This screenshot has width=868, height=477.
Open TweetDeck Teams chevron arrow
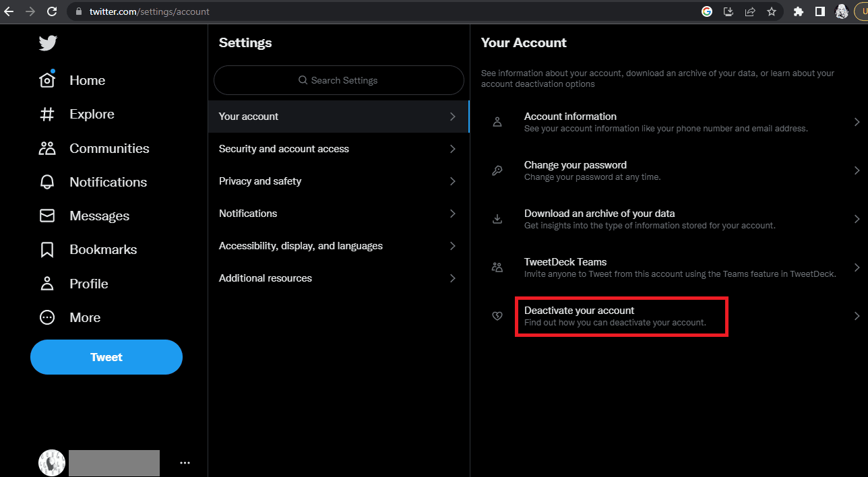click(857, 267)
